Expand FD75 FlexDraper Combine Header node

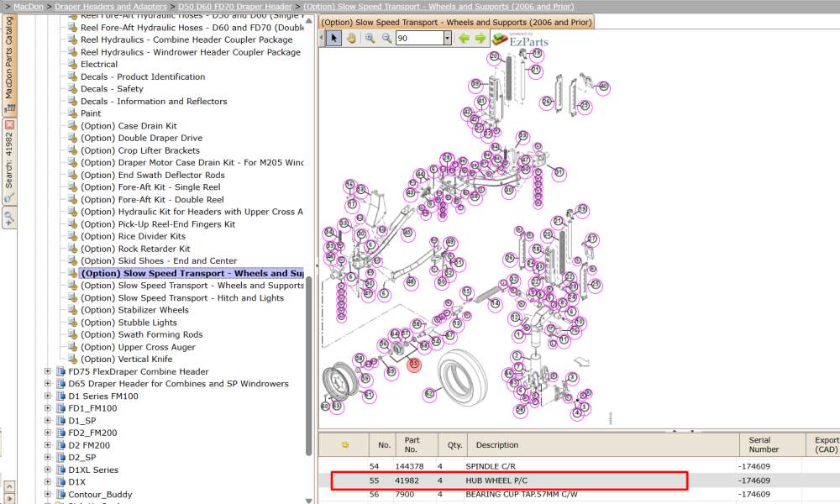(48, 371)
